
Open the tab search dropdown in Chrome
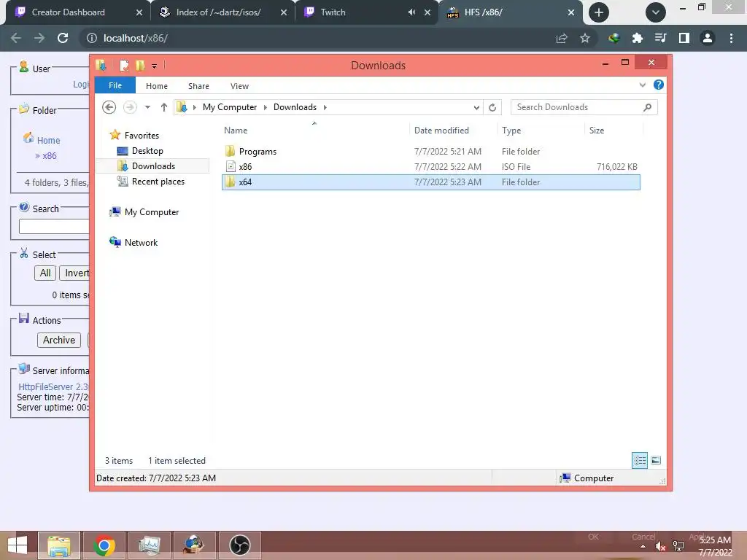pyautogui.click(x=656, y=12)
